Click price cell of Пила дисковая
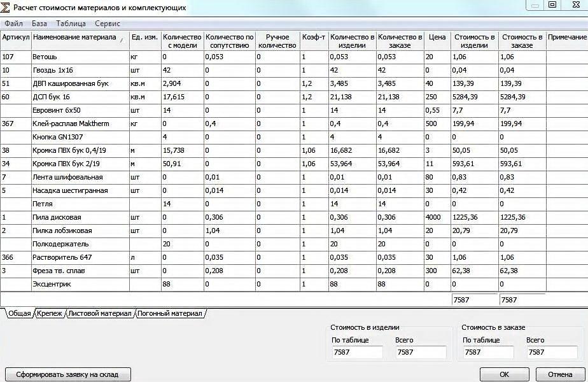 tap(437, 217)
